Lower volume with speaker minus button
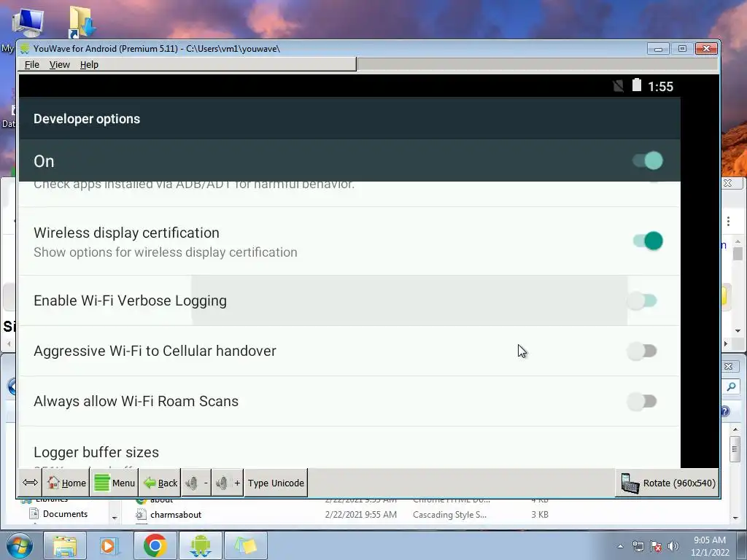This screenshot has width=747, height=560. pyautogui.click(x=196, y=483)
